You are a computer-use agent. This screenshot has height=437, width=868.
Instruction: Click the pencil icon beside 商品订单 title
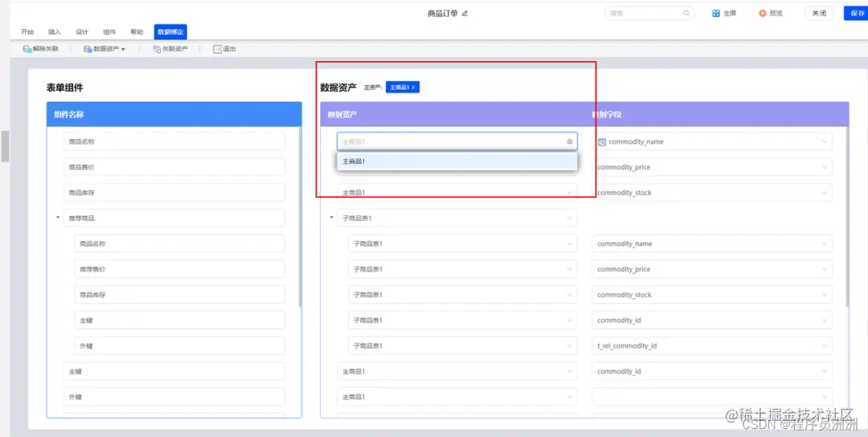click(x=465, y=14)
